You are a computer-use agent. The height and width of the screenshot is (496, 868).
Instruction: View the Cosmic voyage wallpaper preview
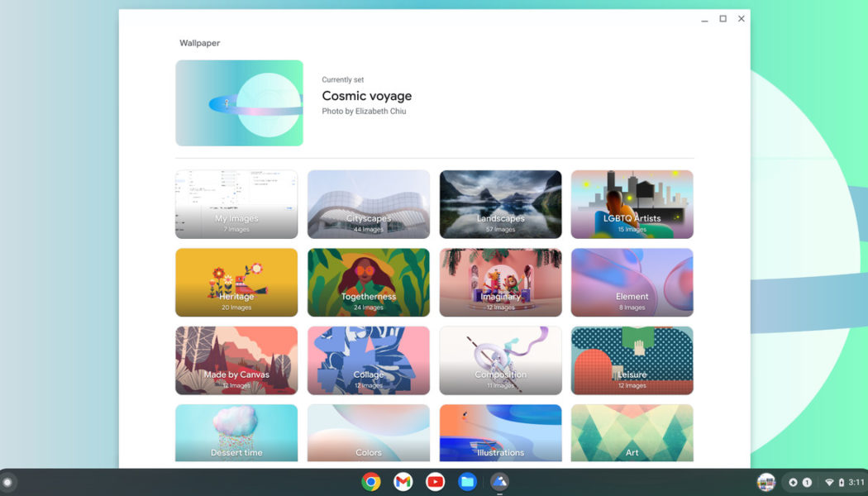[x=239, y=103]
